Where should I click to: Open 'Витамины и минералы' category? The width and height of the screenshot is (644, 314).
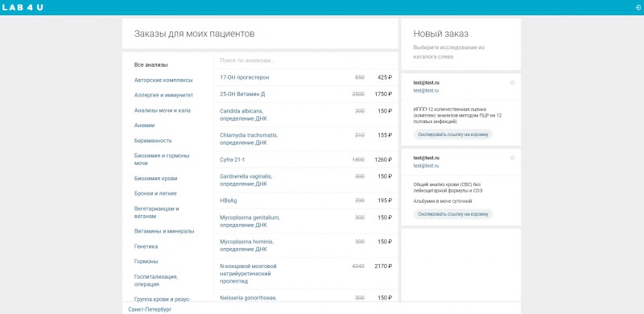coord(164,231)
